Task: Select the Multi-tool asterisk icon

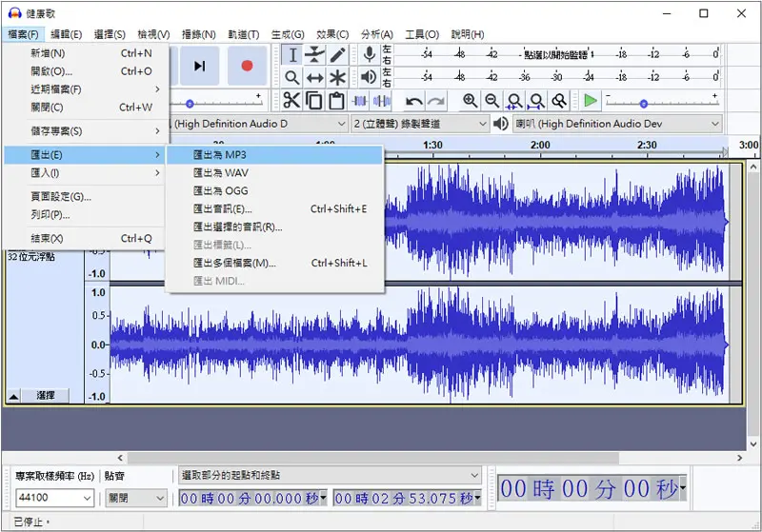Action: (337, 78)
